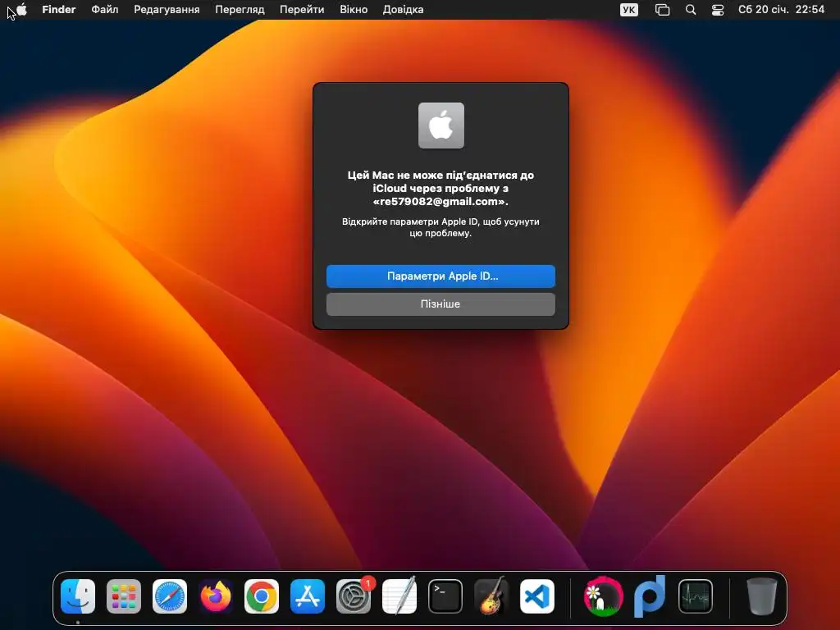Image resolution: width=840 pixels, height=630 pixels.
Task: Launch Safari from the Dock
Action: tap(170, 596)
